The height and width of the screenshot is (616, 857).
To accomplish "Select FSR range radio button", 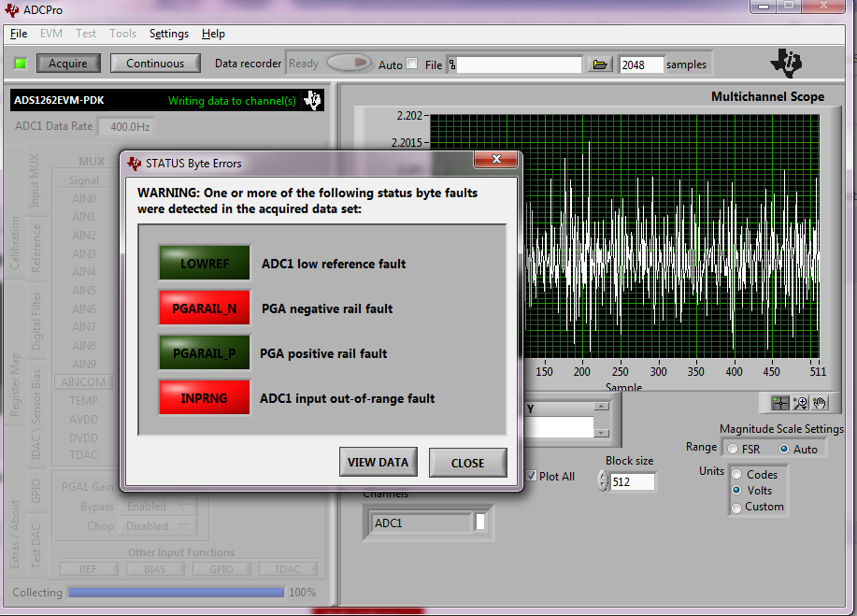I will click(733, 450).
